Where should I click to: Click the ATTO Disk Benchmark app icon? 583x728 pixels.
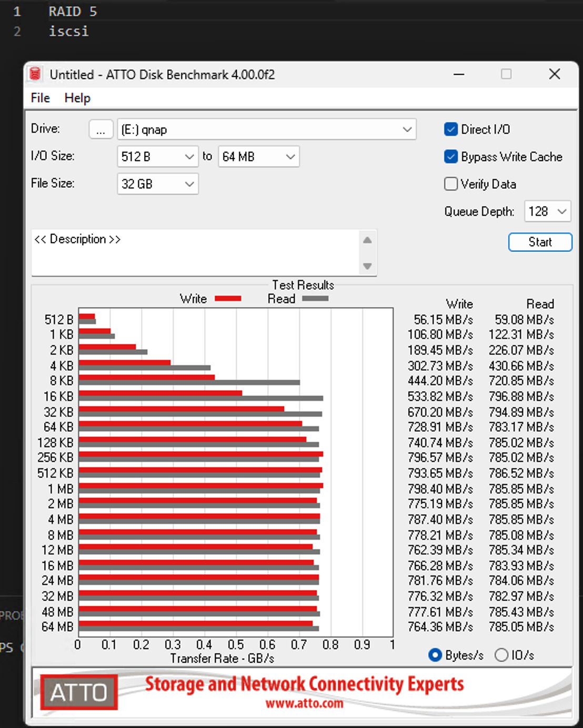35,74
